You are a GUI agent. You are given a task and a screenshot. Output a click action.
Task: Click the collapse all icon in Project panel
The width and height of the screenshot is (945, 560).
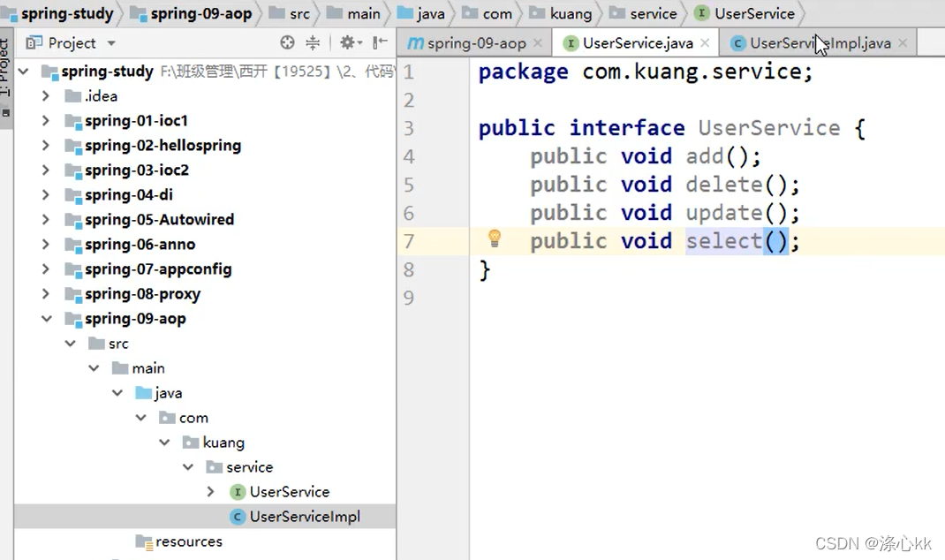(x=313, y=42)
